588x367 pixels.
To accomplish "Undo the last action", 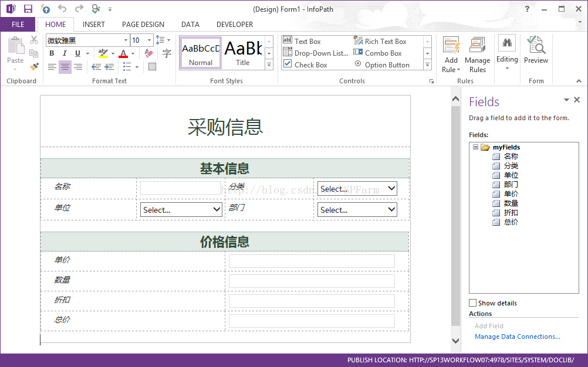I will point(62,9).
